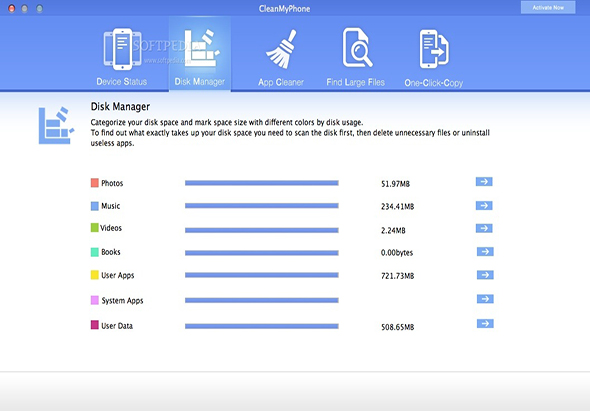Select the Music category label

pos(111,206)
